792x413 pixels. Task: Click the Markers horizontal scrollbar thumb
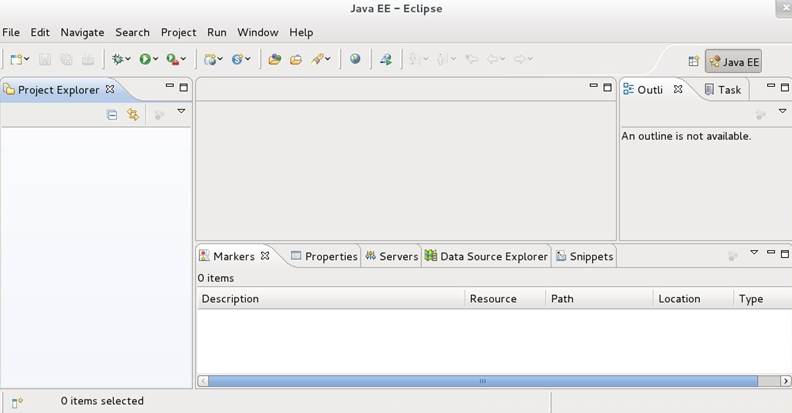click(x=483, y=381)
